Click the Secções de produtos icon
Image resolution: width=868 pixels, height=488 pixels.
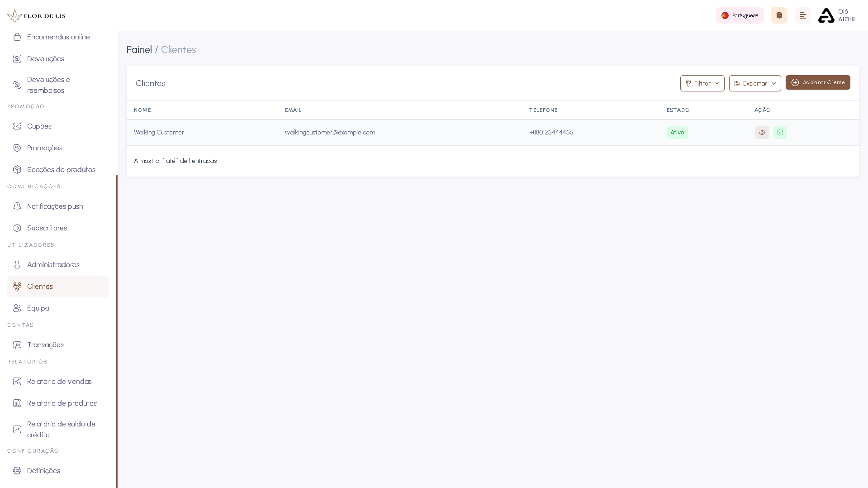[x=17, y=169]
